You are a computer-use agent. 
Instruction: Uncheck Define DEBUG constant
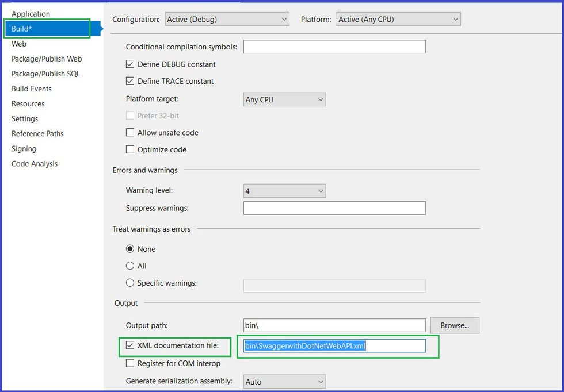(x=130, y=64)
